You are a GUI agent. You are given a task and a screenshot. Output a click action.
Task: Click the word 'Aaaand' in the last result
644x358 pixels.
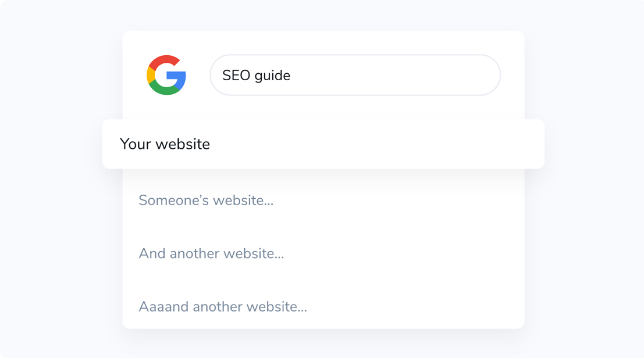coord(163,307)
